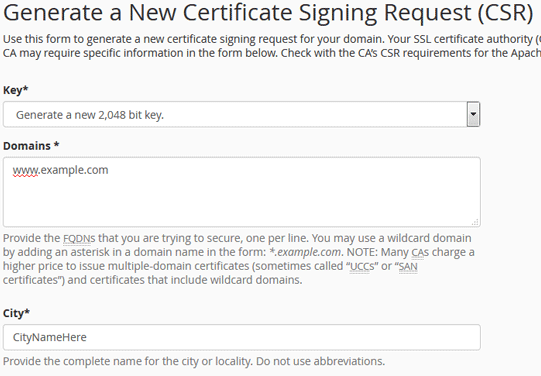
Task: Click the italic *.example.com sample text
Action: tap(306, 253)
